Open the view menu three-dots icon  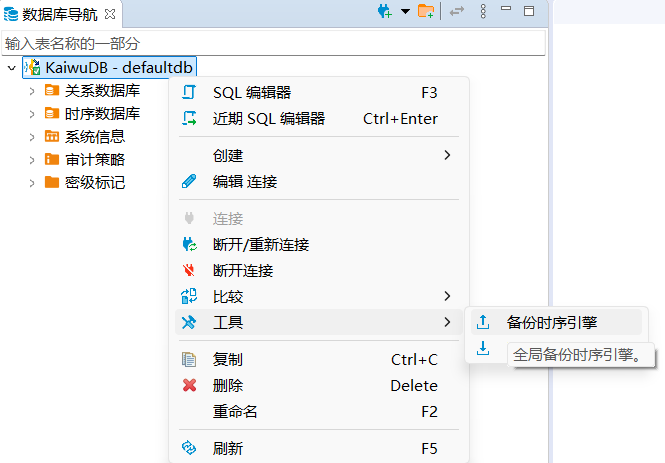click(483, 11)
